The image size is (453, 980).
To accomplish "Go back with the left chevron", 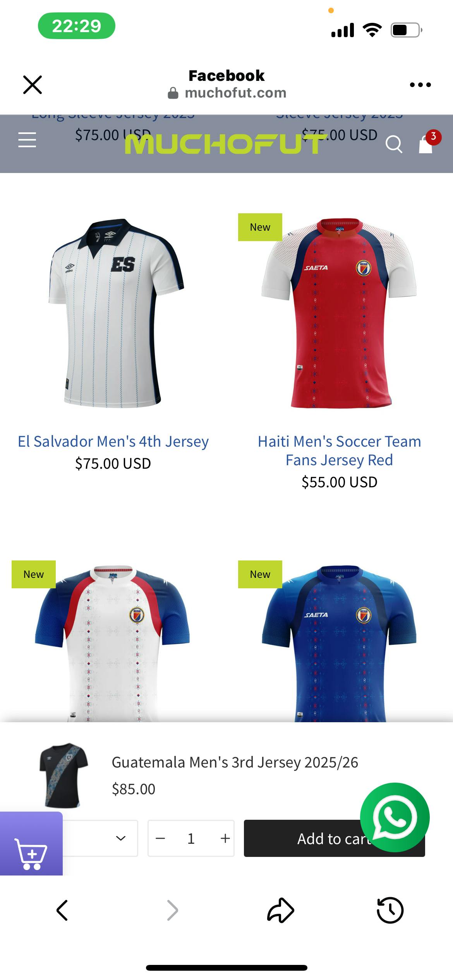I will click(62, 910).
